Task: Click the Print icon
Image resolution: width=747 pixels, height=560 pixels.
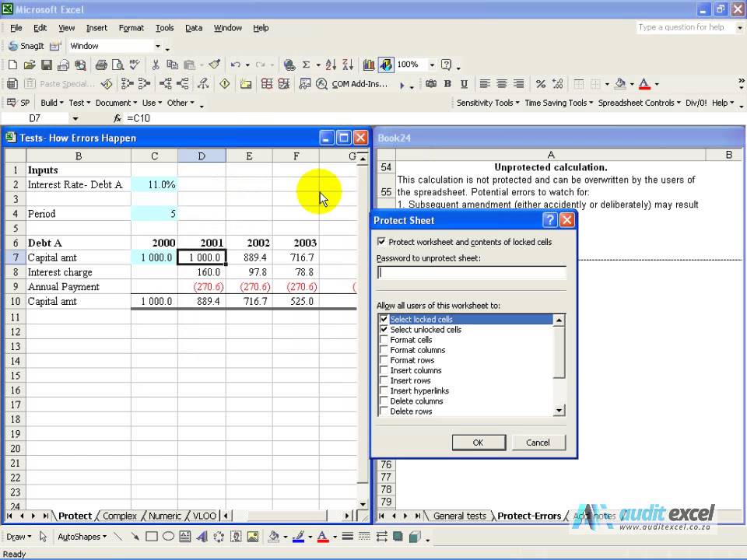Action: pos(101,65)
